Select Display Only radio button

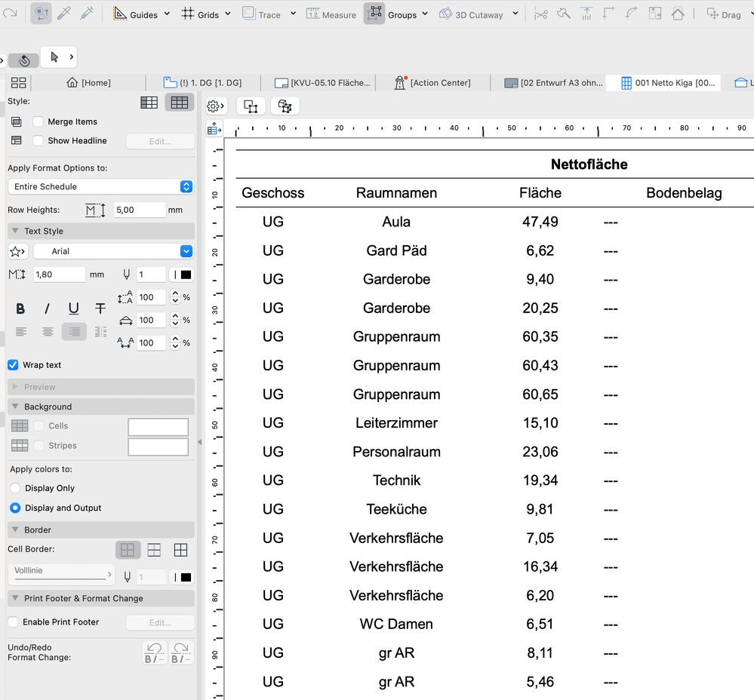[15, 488]
